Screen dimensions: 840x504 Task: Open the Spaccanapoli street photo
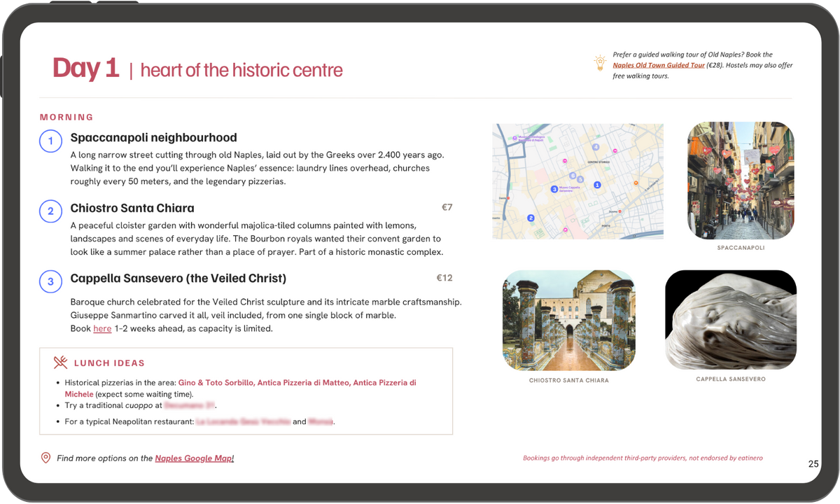pos(741,181)
